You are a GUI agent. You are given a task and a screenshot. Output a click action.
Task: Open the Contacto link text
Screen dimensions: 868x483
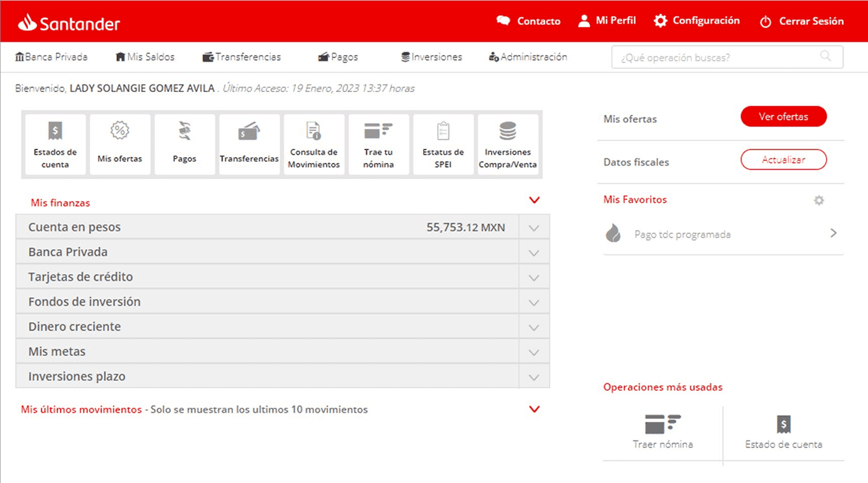[x=539, y=21]
